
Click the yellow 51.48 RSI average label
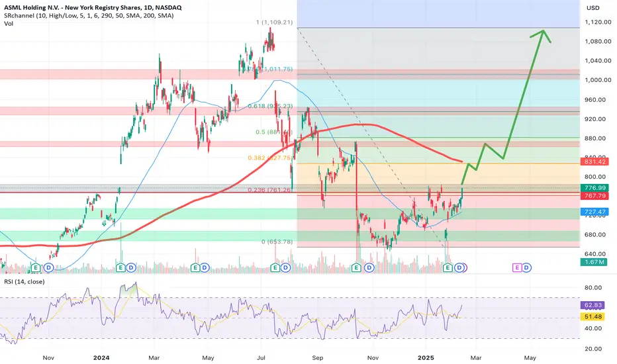[x=593, y=317]
